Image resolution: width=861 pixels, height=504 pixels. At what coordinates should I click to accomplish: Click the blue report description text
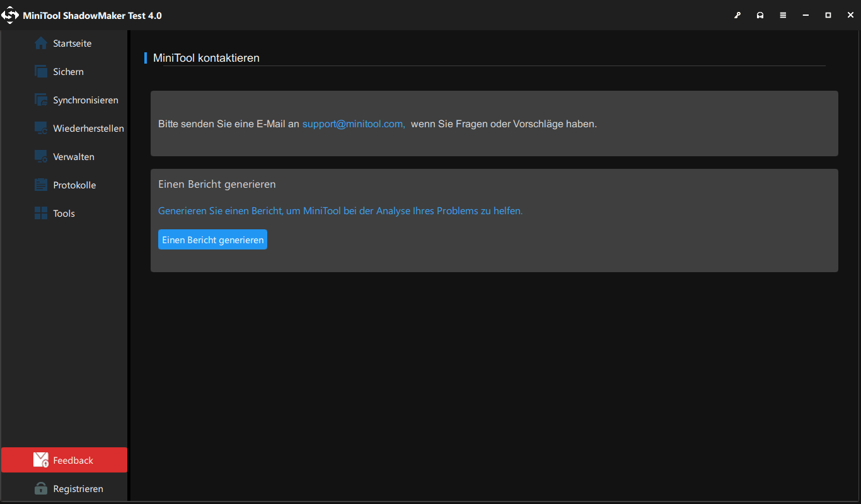point(340,211)
